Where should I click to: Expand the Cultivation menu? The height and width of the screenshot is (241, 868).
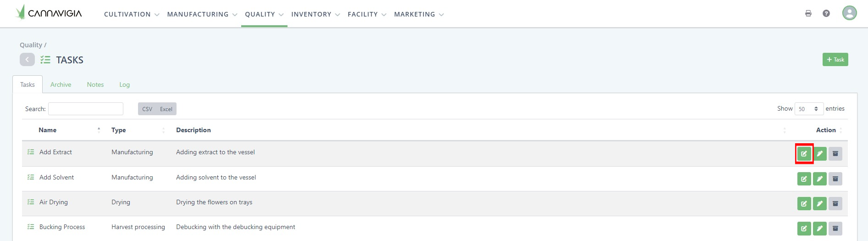click(x=131, y=14)
